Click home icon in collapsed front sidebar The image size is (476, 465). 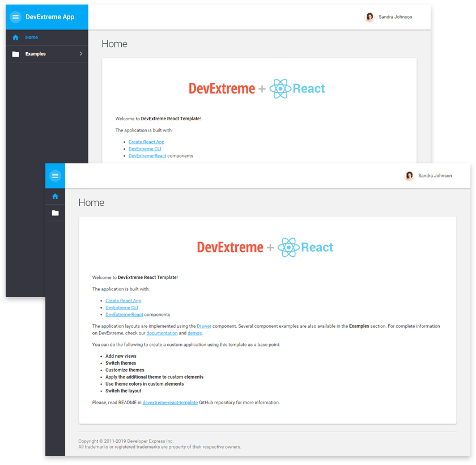(56, 197)
